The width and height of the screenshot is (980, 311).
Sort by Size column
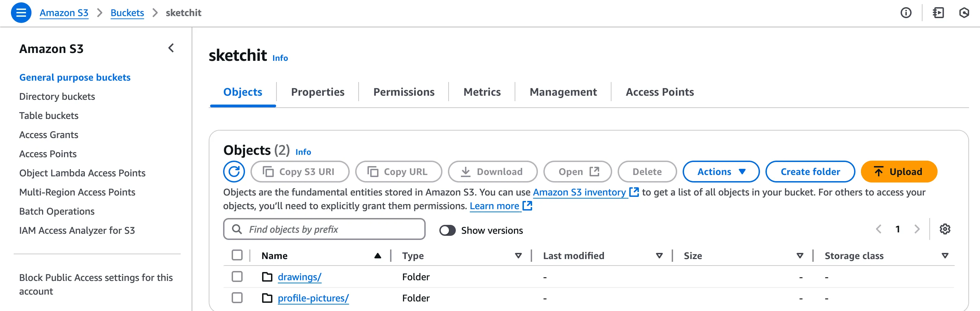click(800, 256)
